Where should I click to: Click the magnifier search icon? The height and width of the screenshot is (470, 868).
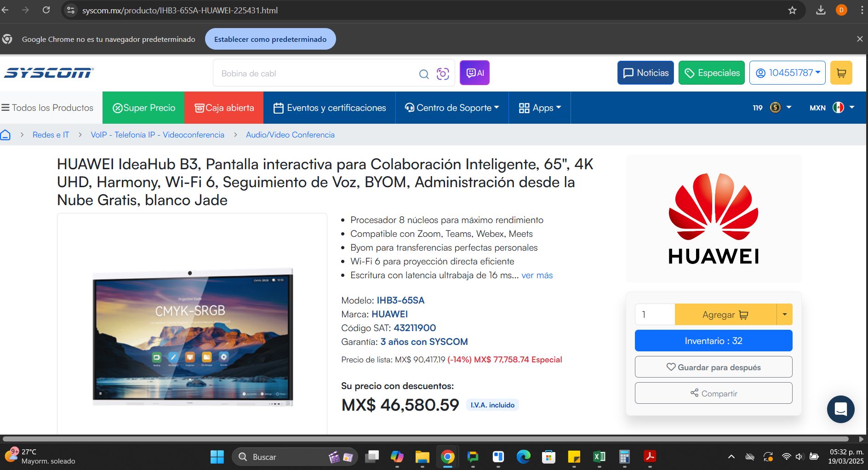(x=424, y=74)
